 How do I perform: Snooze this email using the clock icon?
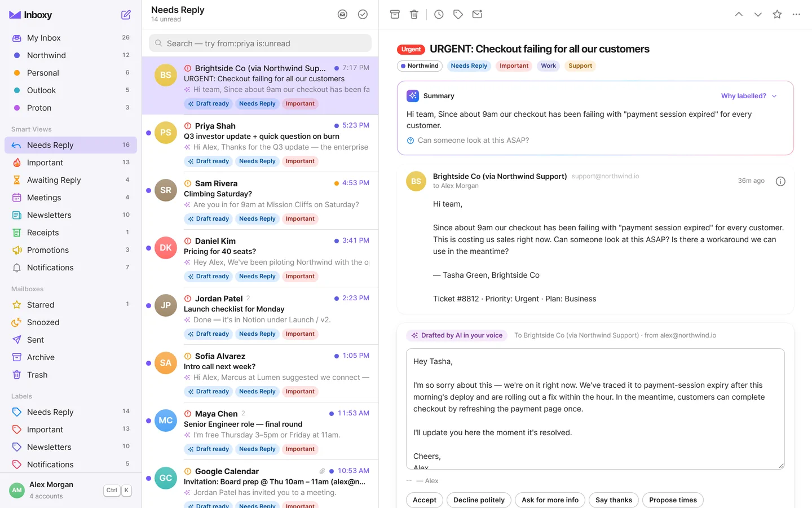coord(439,14)
